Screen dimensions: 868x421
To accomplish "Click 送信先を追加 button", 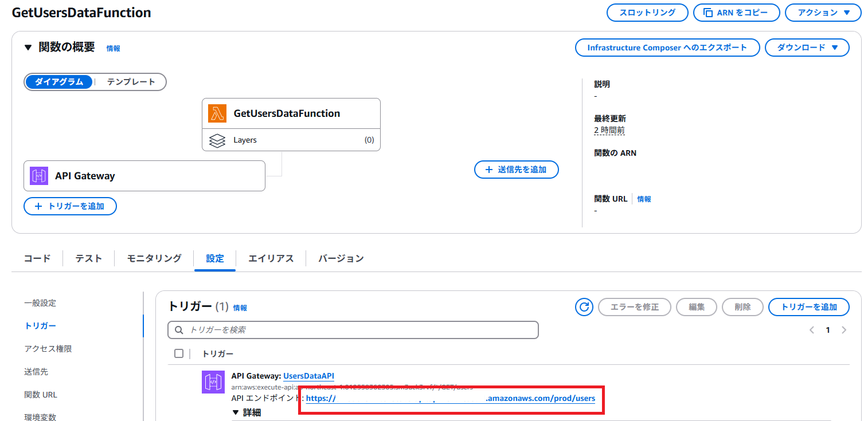I will 517,170.
